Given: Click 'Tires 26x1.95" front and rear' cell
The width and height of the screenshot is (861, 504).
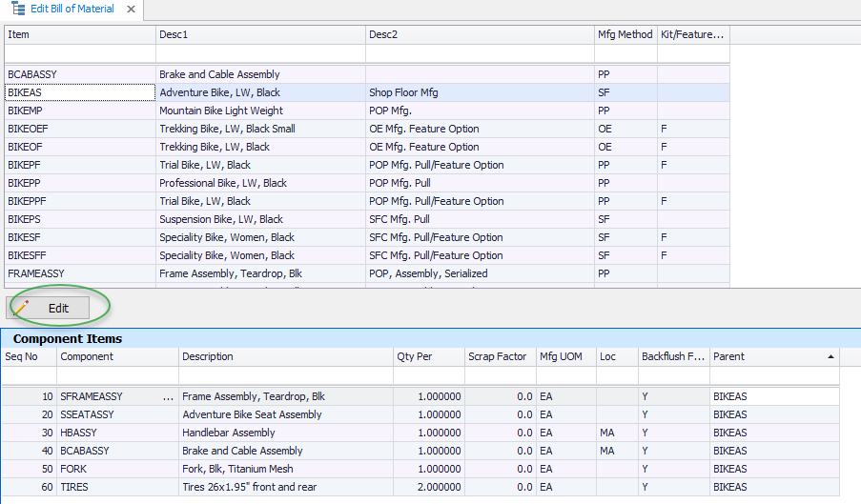Looking at the screenshot, I should [285, 487].
